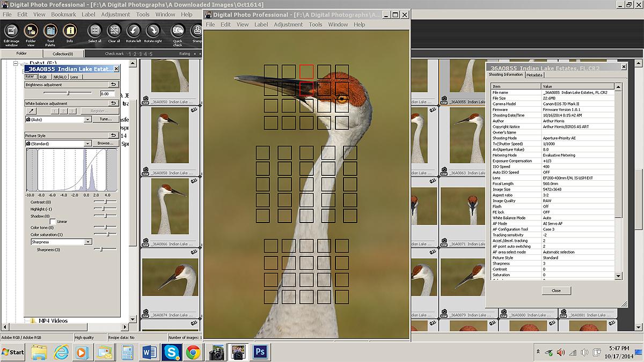The width and height of the screenshot is (644, 362).
Task: Click the Register... button
Action: coord(99,111)
